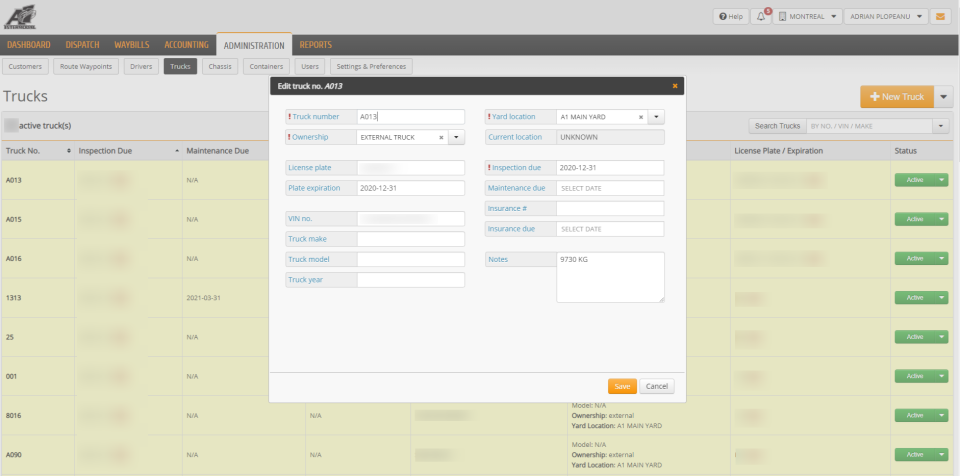Open the notifications bell icon
960x476 pixels.
pos(760,17)
